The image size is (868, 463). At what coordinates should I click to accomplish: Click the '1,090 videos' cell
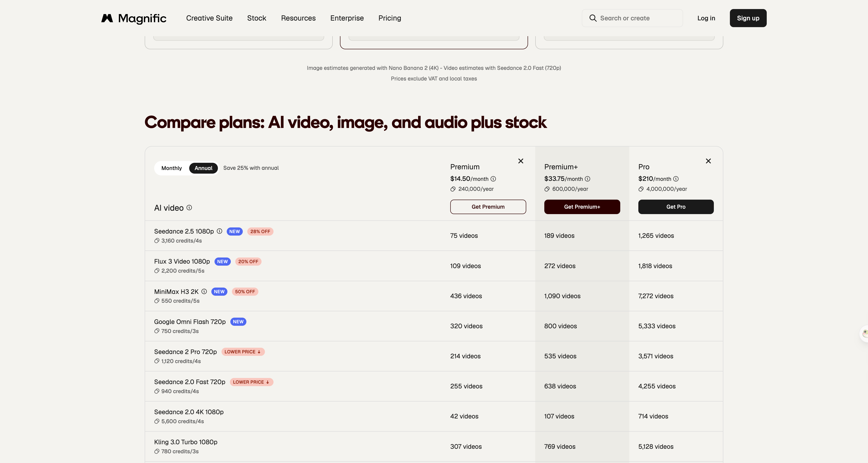tap(562, 296)
